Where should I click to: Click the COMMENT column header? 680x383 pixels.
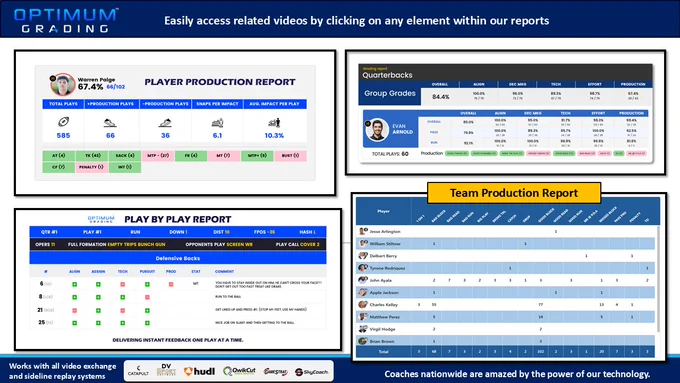click(x=224, y=272)
